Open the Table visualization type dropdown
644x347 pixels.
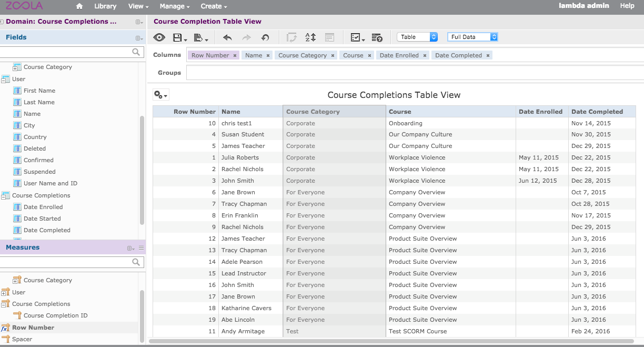(x=418, y=37)
